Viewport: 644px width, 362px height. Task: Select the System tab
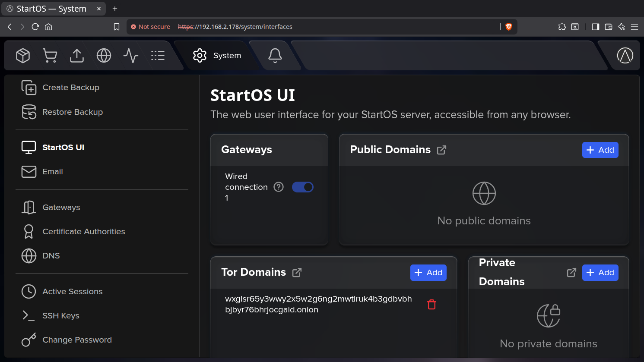(217, 56)
